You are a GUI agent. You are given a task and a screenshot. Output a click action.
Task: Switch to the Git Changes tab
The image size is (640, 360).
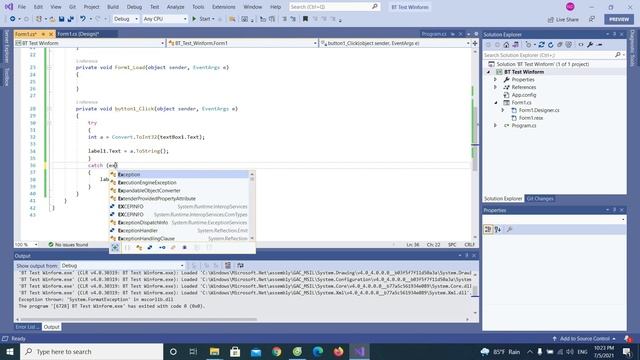[x=540, y=199]
